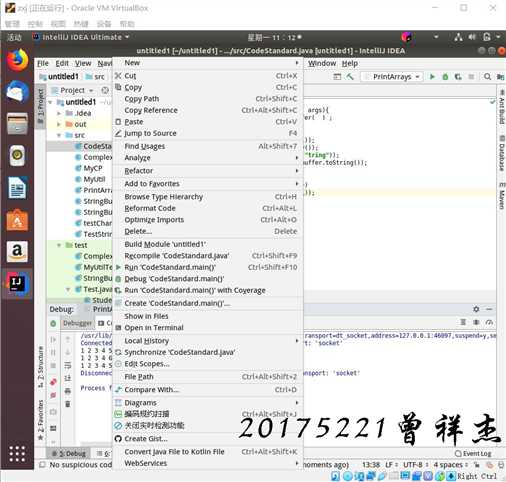Expand the .idea folder

[x=59, y=113]
